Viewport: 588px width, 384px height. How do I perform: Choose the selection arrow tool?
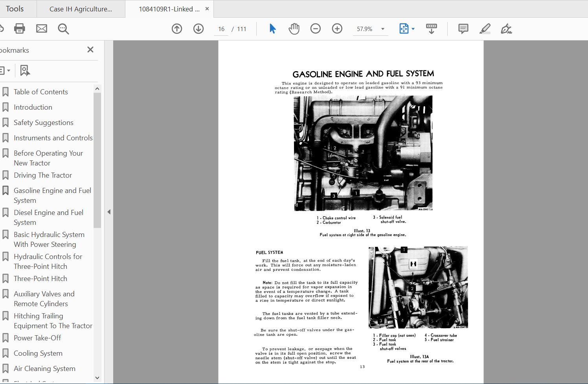[x=272, y=29]
